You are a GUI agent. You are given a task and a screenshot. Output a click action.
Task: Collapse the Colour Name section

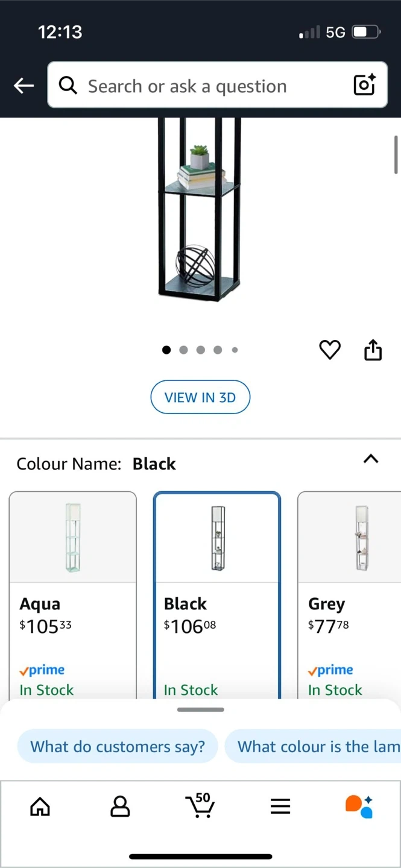click(x=371, y=459)
